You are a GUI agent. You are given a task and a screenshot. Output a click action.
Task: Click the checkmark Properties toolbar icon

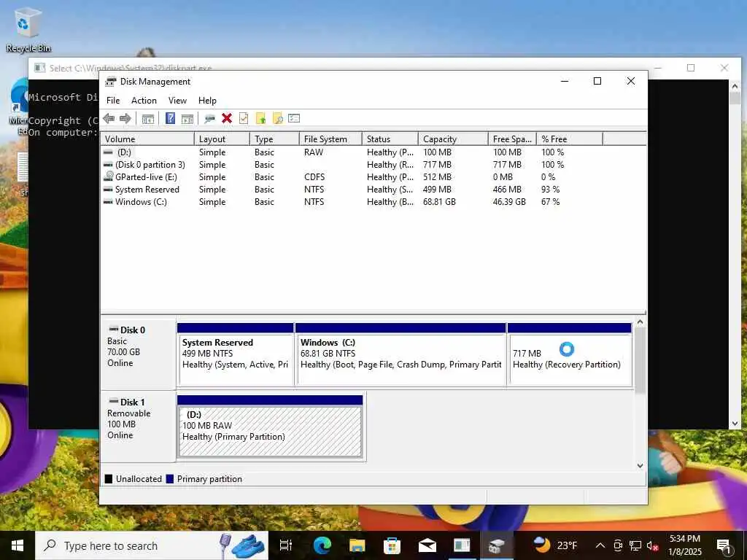tap(244, 119)
